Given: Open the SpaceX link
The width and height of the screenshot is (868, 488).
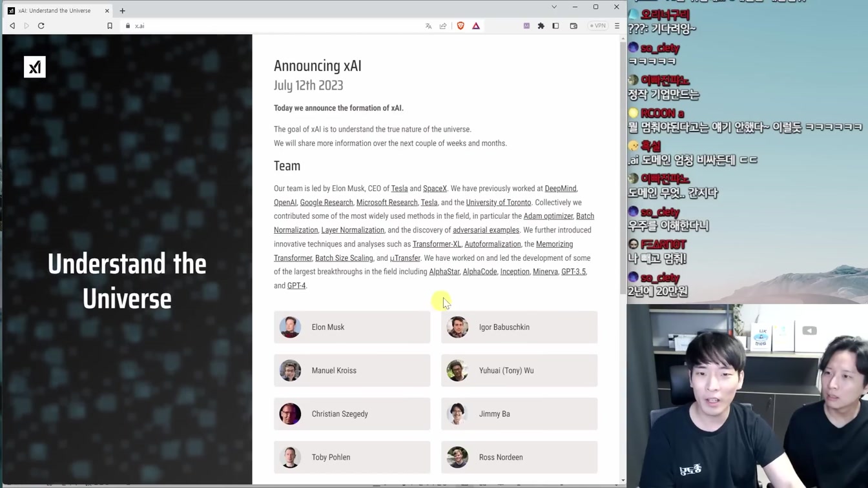Looking at the screenshot, I should click(x=435, y=188).
